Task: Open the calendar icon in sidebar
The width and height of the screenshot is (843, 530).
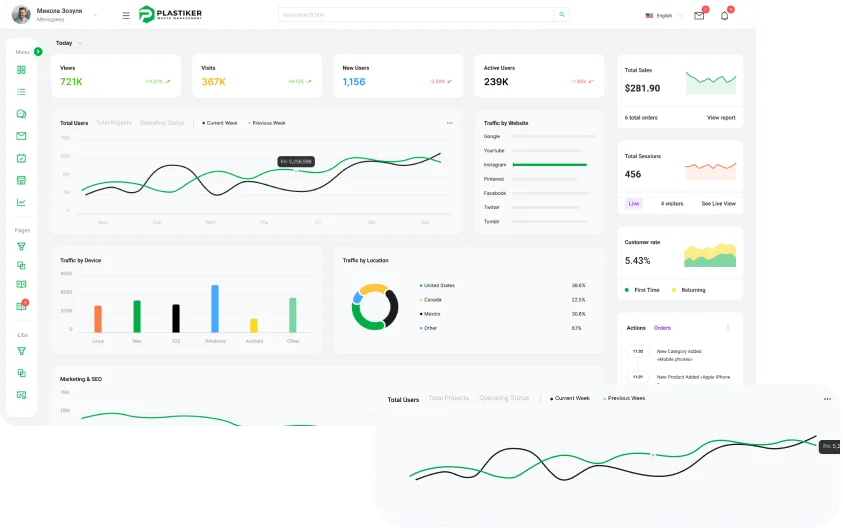Action: (x=21, y=158)
